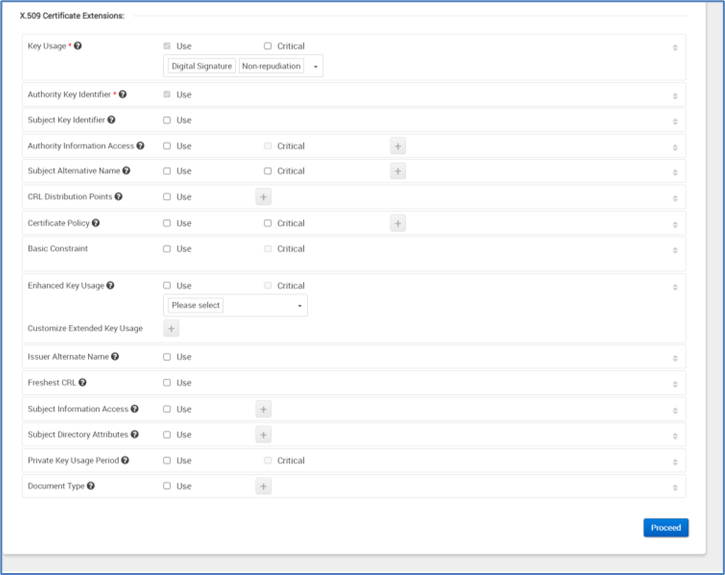Image resolution: width=725 pixels, height=575 pixels.
Task: Enable Use checkbox for Subject Key Identifier
Action: tap(167, 120)
